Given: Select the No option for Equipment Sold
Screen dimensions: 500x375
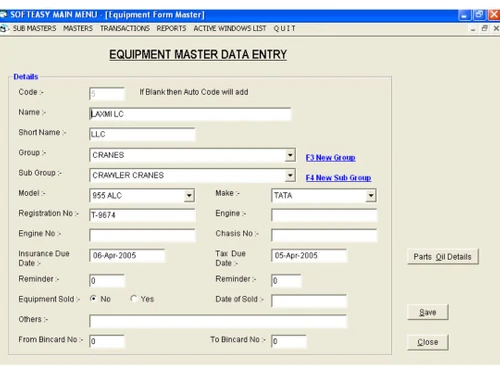Looking at the screenshot, I should pos(93,299).
